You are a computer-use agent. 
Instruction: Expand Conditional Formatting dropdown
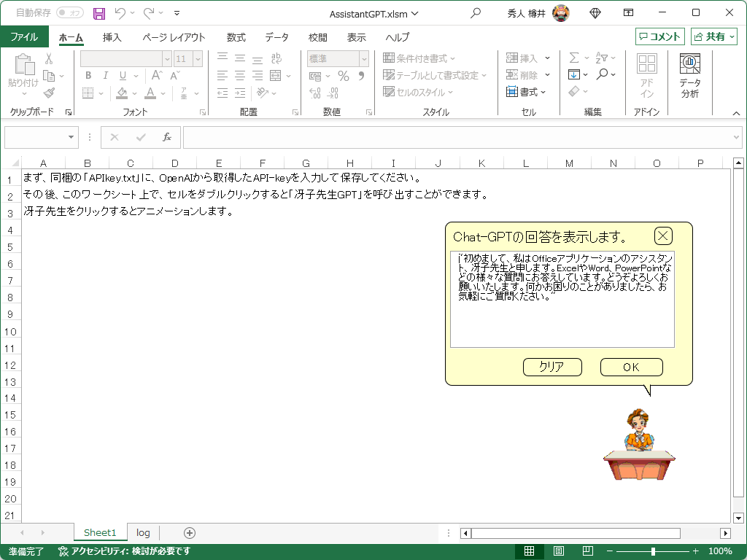point(452,58)
